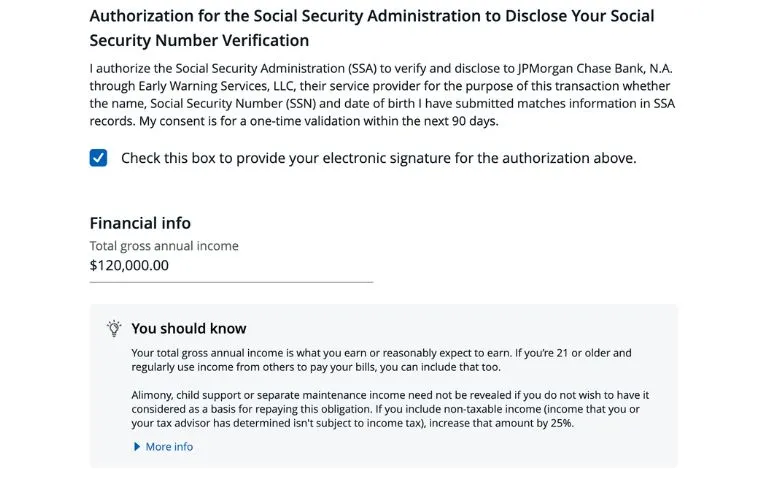Click the underline beneath the income amount
This screenshot has width=780, height=482.
pyautogui.click(x=231, y=282)
